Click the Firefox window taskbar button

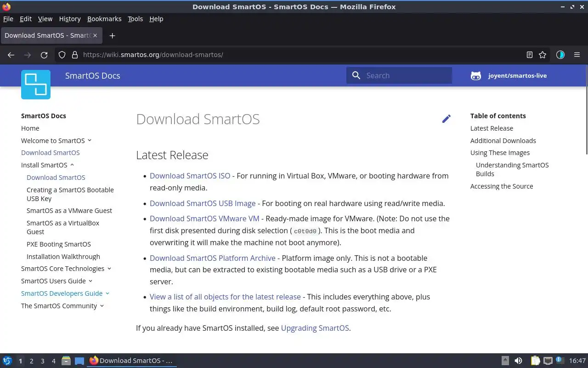point(131,361)
